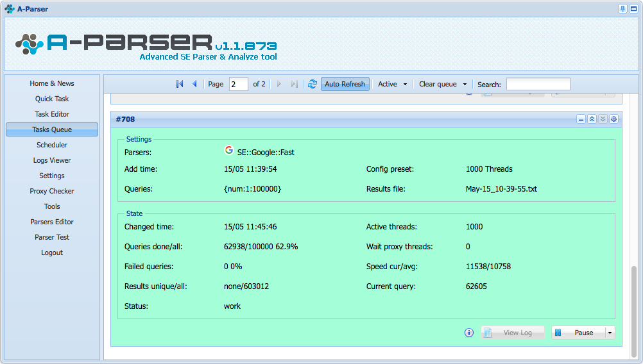Click the status value work

pos(232,306)
